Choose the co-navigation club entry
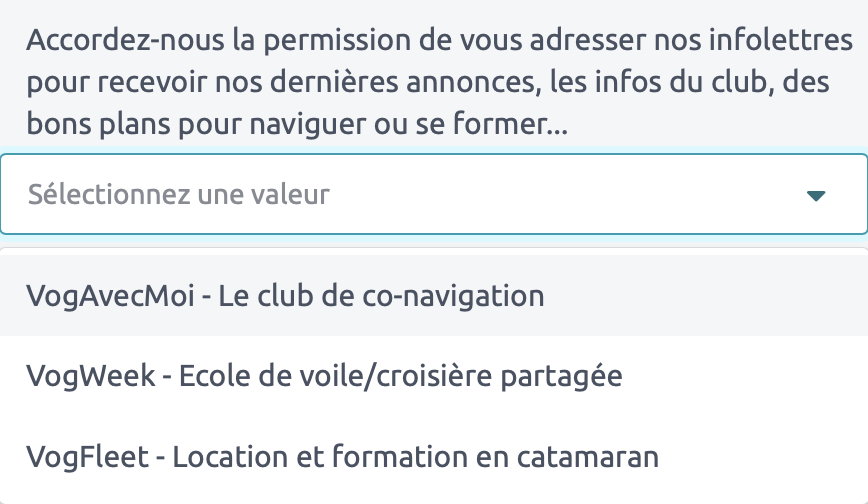 pos(286,296)
